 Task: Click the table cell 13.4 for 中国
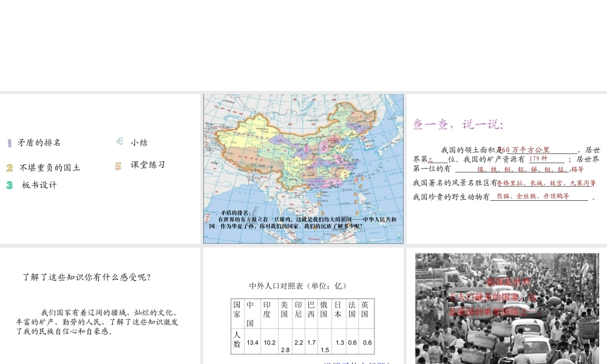pyautogui.click(x=253, y=342)
